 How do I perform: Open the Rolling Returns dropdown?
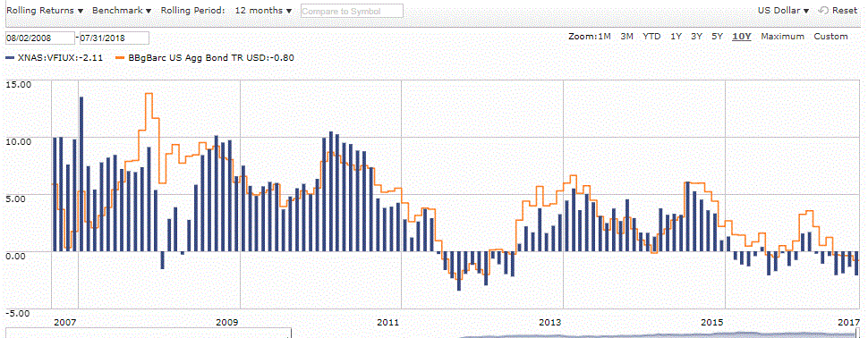[44, 11]
